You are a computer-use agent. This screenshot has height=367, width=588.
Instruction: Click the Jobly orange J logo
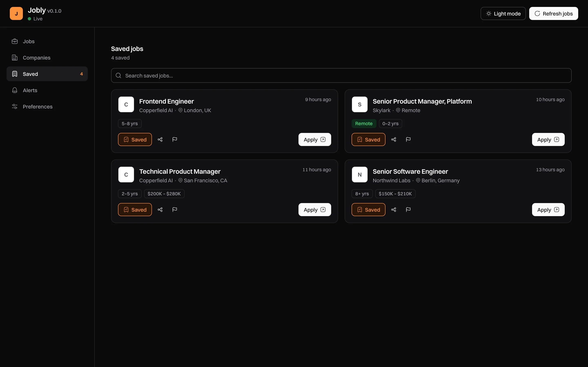(x=16, y=14)
